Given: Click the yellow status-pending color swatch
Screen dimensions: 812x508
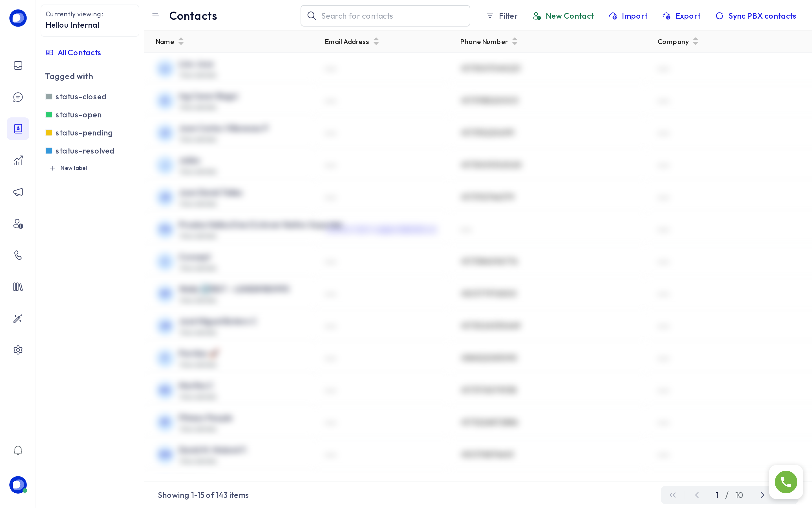Looking at the screenshot, I should point(49,133).
